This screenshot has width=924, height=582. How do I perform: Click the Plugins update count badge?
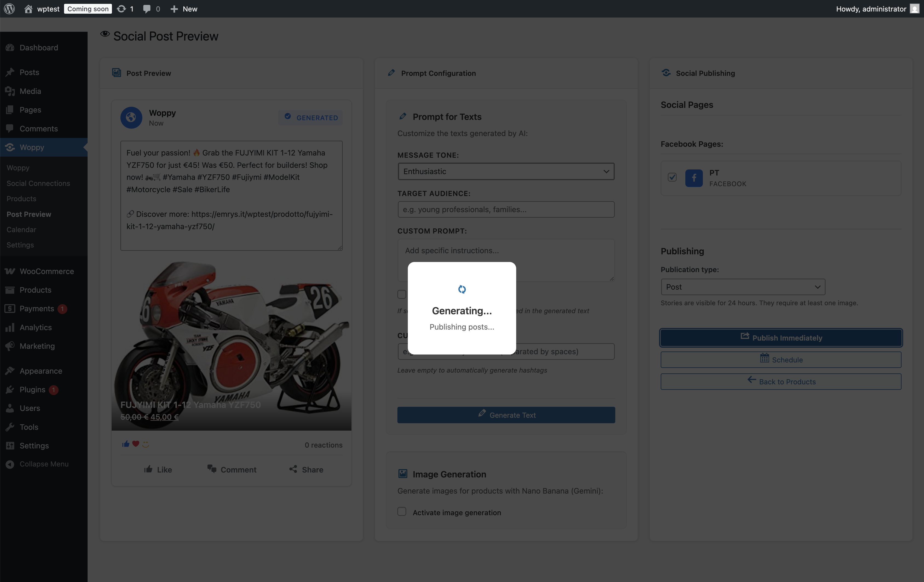[x=54, y=390]
